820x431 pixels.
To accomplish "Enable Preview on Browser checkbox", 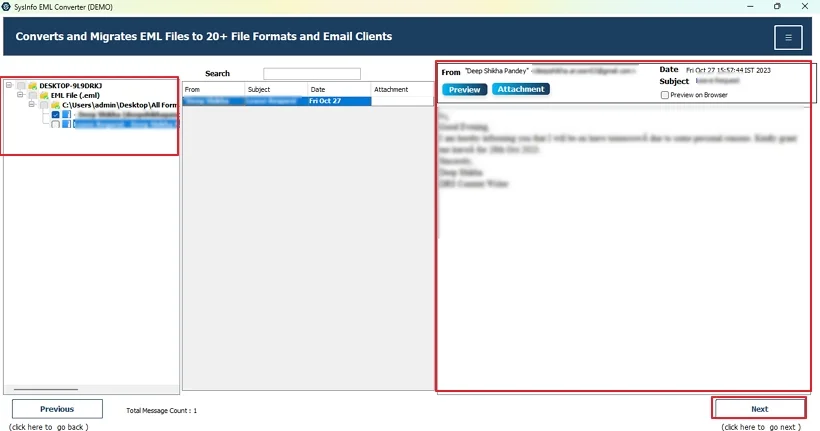I will click(665, 95).
